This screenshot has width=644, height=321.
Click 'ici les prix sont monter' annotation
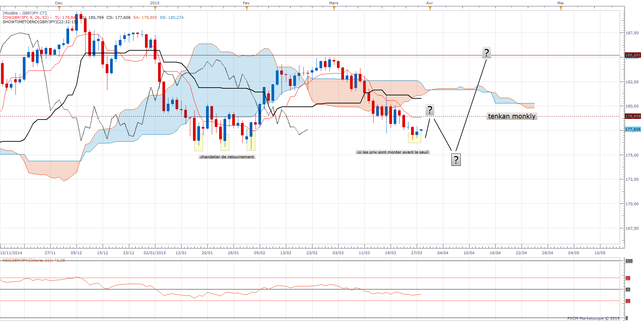pyautogui.click(x=392, y=152)
